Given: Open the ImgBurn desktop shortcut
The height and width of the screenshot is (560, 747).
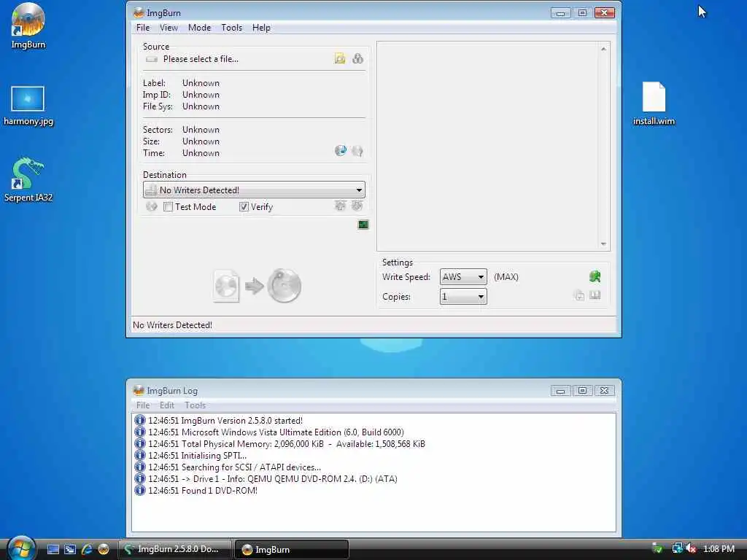Looking at the screenshot, I should pyautogui.click(x=28, y=26).
